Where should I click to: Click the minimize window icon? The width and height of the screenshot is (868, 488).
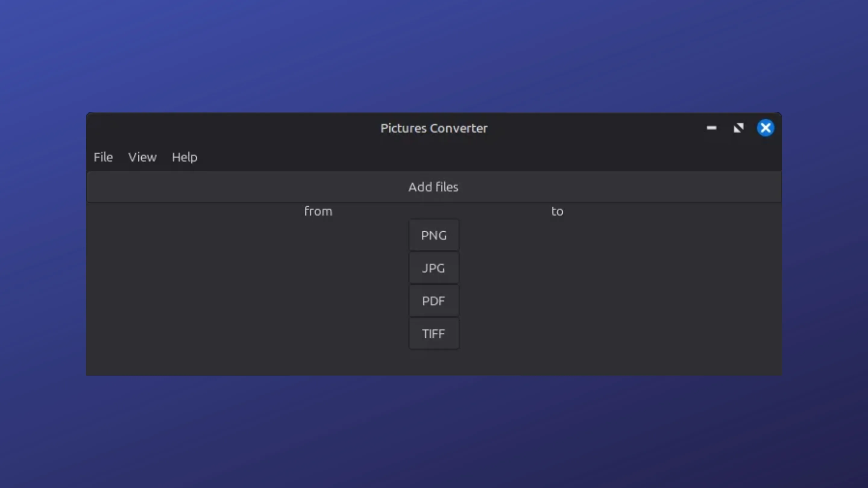712,128
